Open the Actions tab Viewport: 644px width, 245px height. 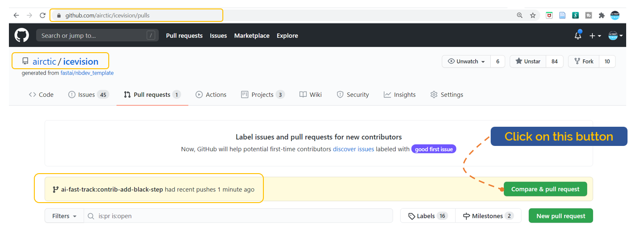211,95
